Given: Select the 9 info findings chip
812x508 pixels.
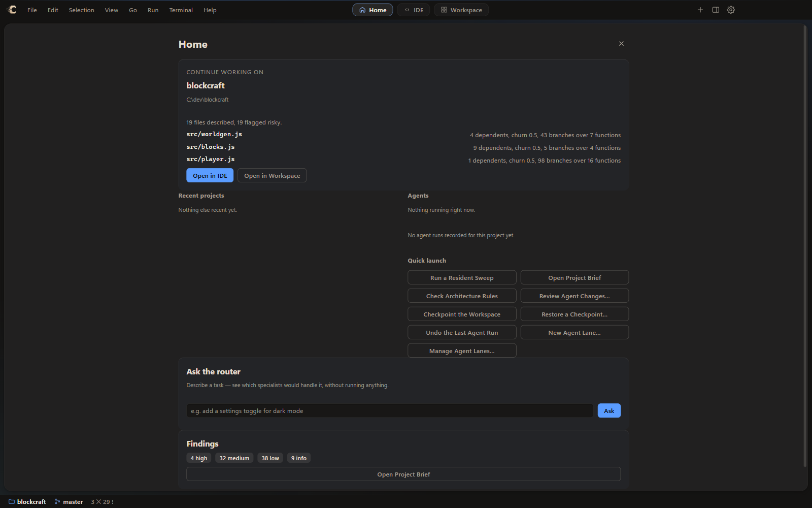Looking at the screenshot, I should tap(299, 458).
